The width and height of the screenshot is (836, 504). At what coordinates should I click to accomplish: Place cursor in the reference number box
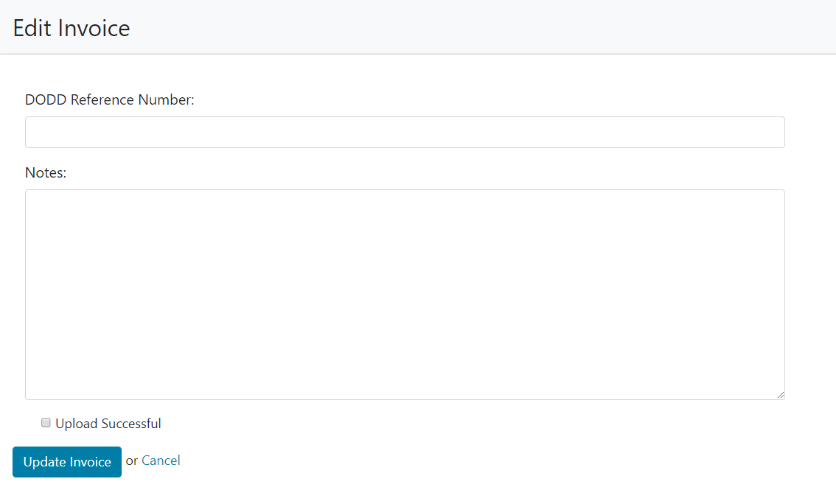coord(405,132)
